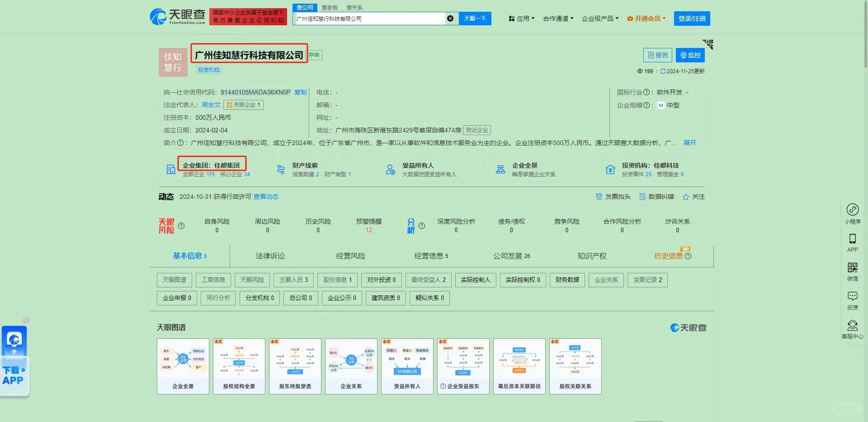Copy the credit code via 复制
868x422 pixels.
point(301,92)
